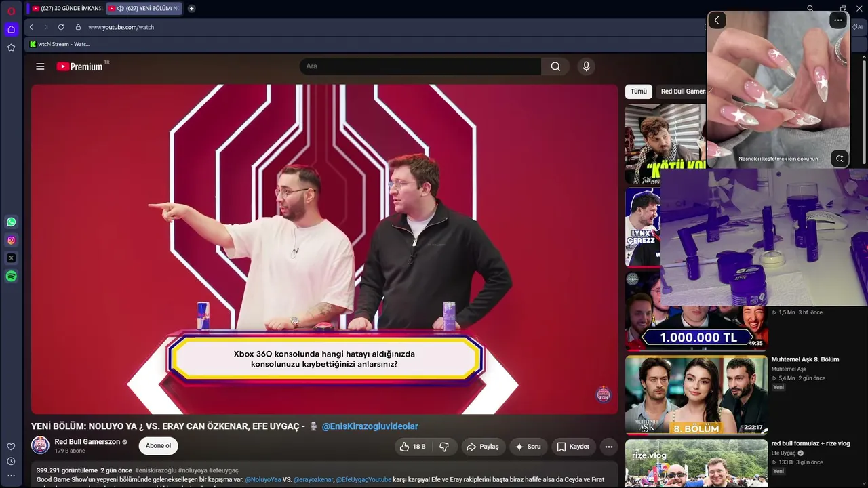Open the sidebar star bookmarks icon
Viewport: 868px width, 488px height.
(11, 47)
